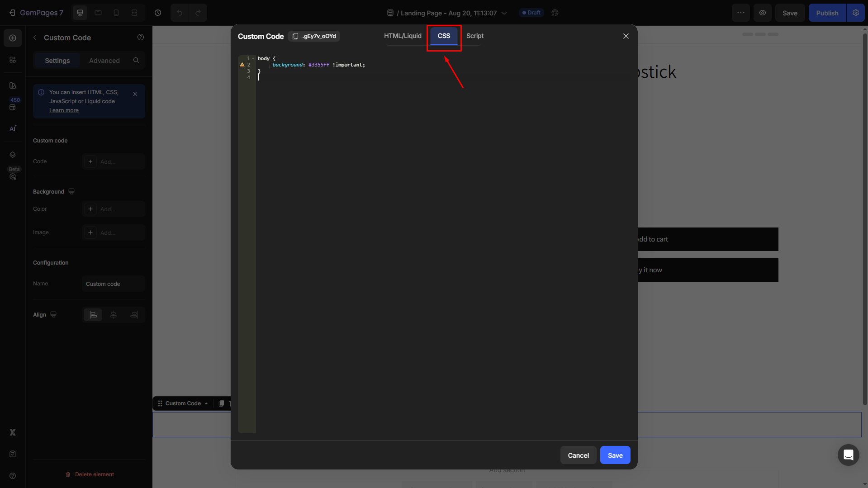Open publish settings gear icon
868x488 pixels.
[856, 13]
